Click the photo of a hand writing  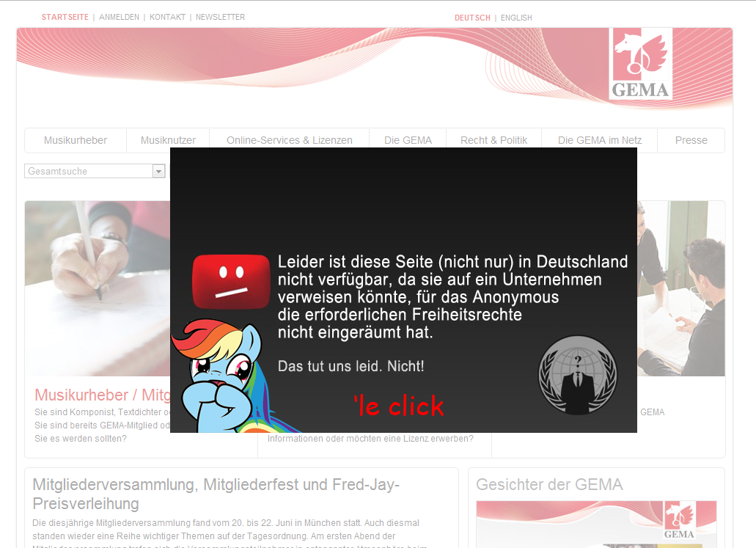98,288
